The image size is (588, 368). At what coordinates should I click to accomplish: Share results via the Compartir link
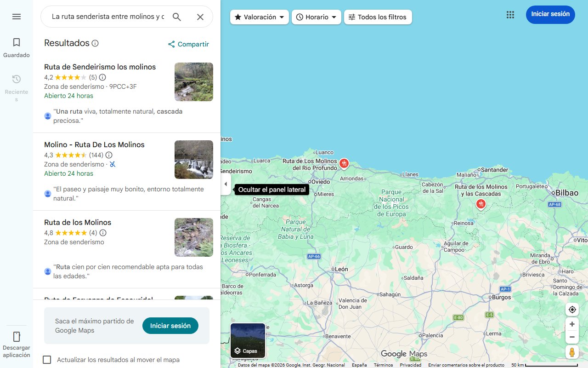tap(188, 44)
